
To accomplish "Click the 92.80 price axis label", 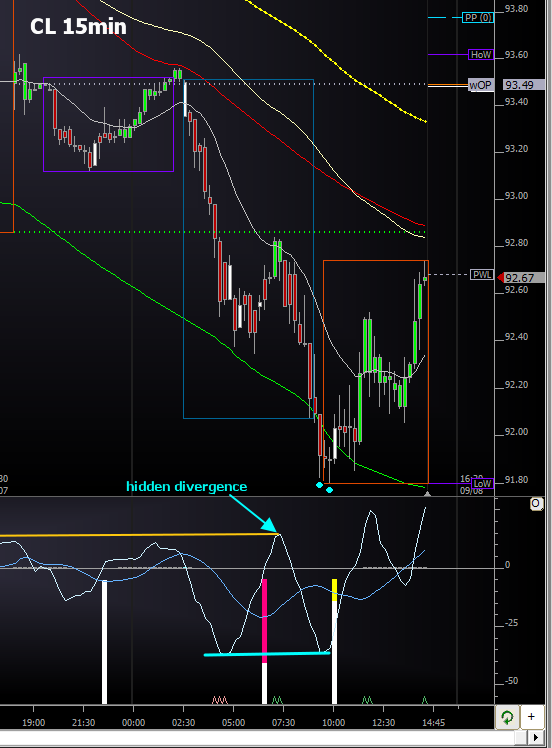I will 517,243.
